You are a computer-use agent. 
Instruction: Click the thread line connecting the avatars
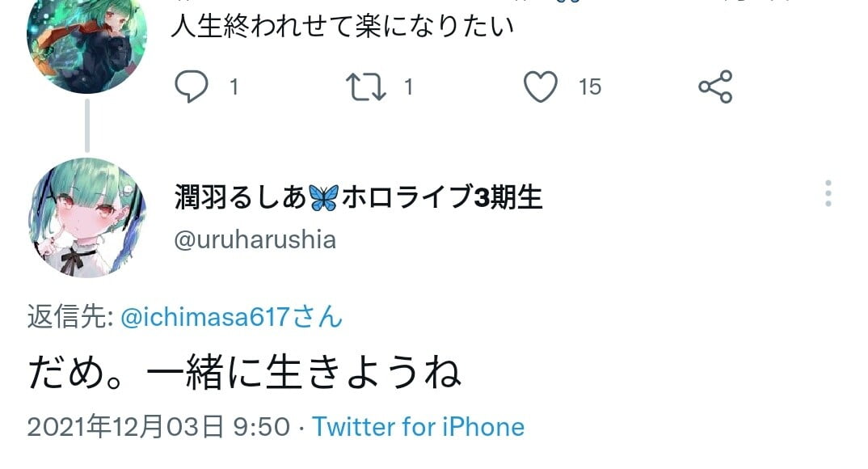click(86, 125)
